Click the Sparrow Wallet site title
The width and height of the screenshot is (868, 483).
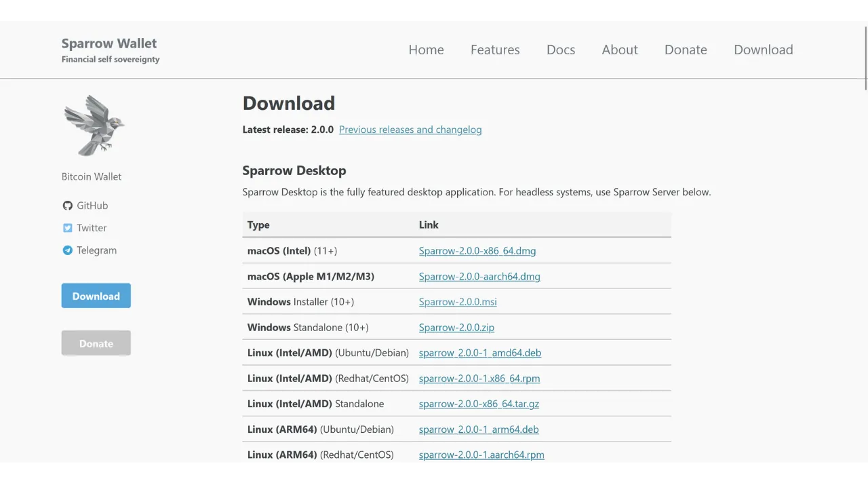coord(109,43)
